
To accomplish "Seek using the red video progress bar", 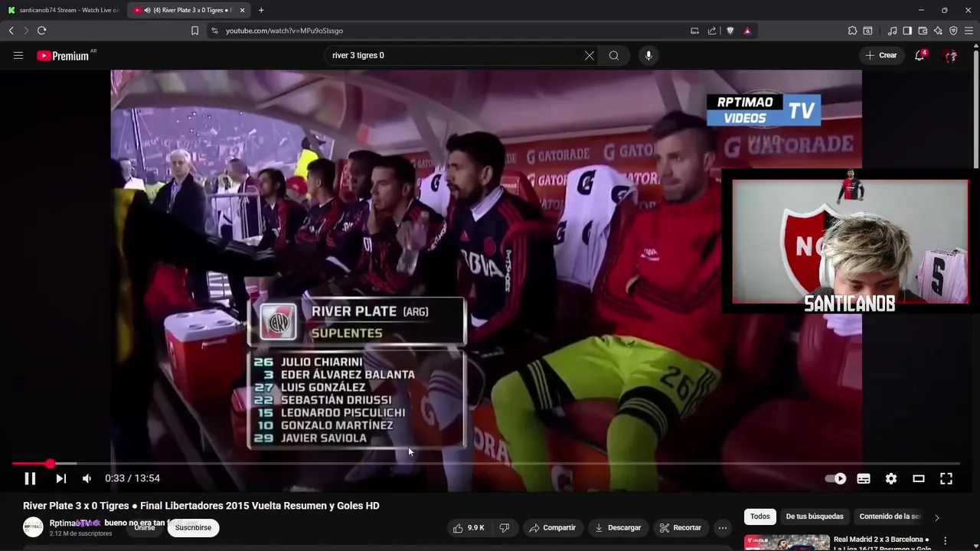I will pyautogui.click(x=485, y=464).
